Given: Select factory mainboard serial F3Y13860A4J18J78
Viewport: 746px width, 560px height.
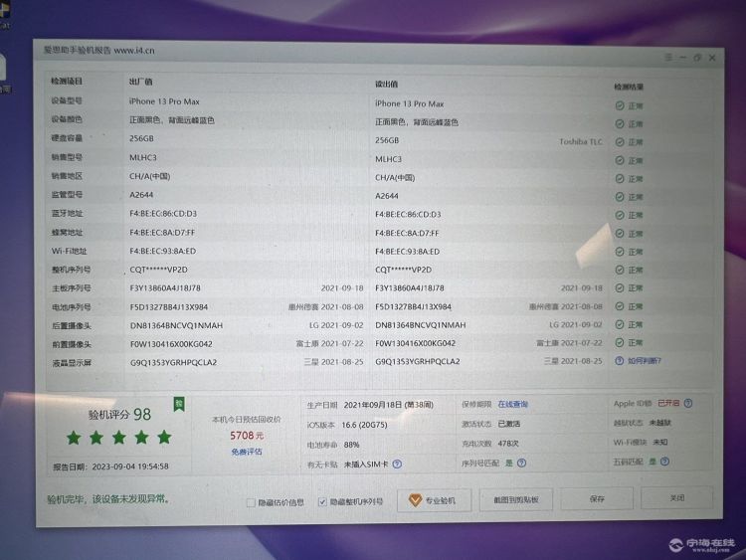Looking at the screenshot, I should [x=165, y=288].
